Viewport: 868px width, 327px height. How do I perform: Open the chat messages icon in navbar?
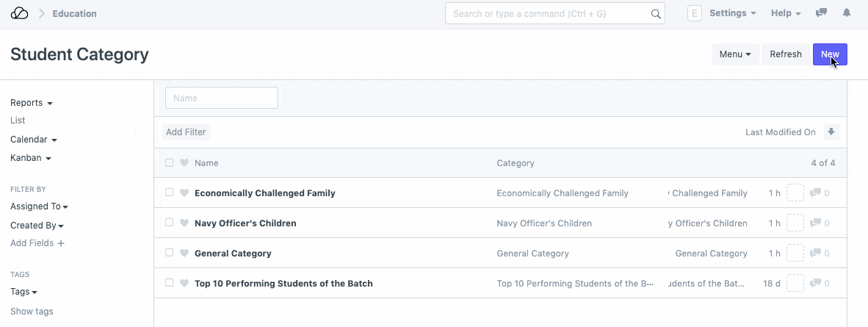click(822, 13)
